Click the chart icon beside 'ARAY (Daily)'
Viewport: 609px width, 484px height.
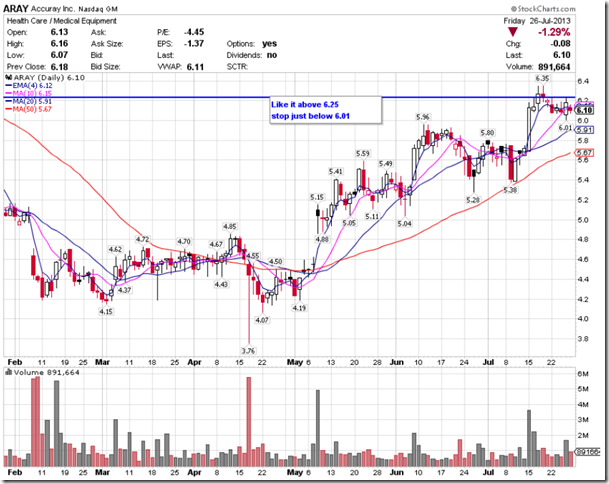8,78
